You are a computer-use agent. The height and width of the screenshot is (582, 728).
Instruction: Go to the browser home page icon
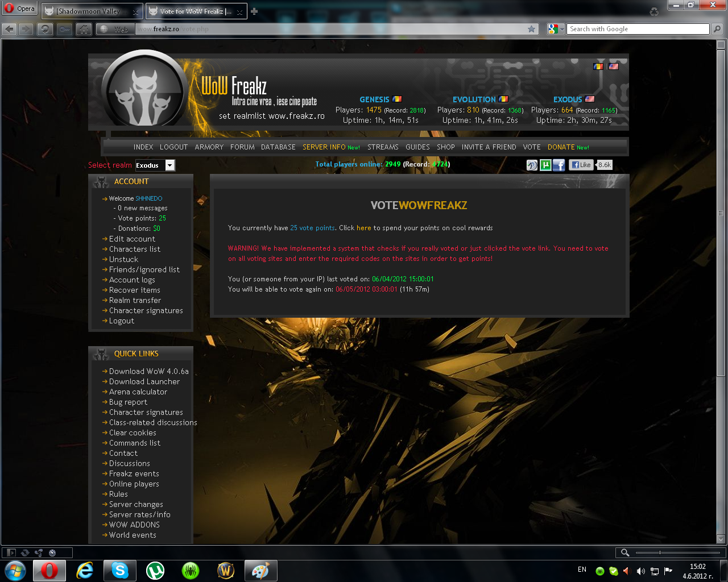(x=84, y=29)
